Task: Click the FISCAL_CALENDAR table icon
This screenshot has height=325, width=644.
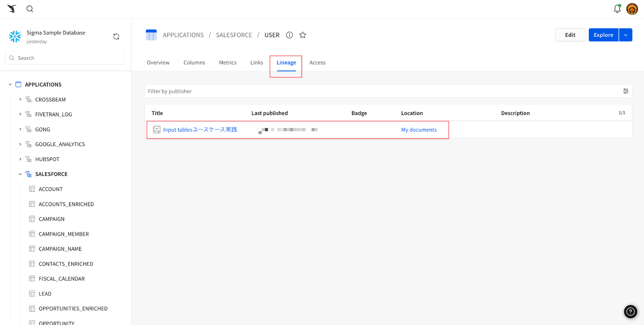Action: (32, 279)
